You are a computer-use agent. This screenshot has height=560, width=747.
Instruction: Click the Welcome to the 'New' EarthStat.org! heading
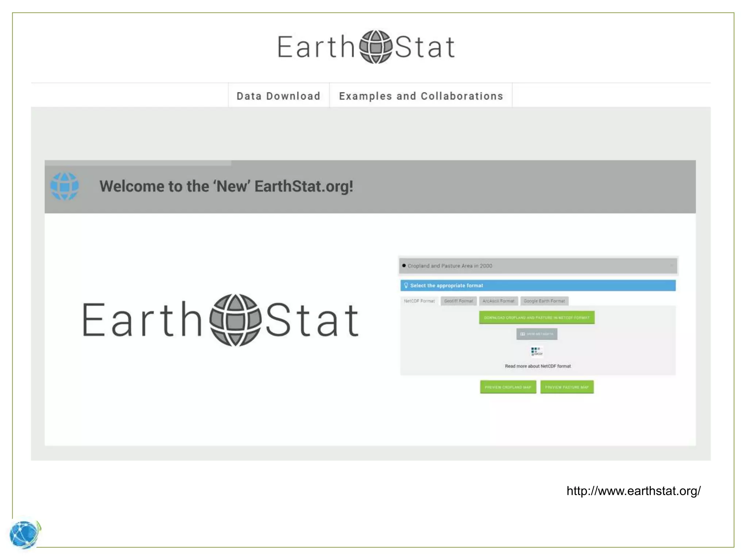(226, 186)
